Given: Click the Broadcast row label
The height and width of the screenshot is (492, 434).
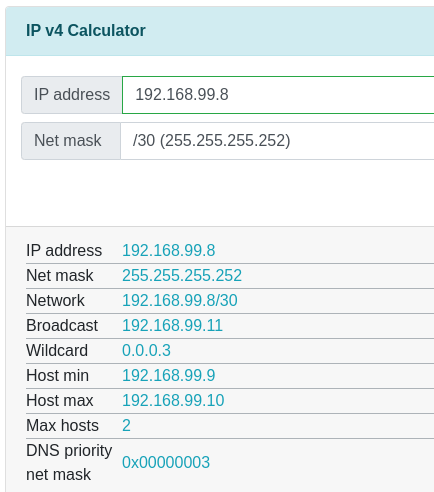Looking at the screenshot, I should point(62,325).
